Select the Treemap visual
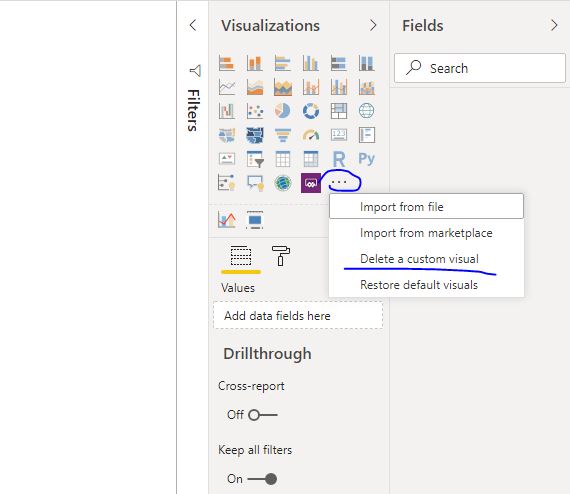The width and height of the screenshot is (570, 494). click(x=338, y=111)
